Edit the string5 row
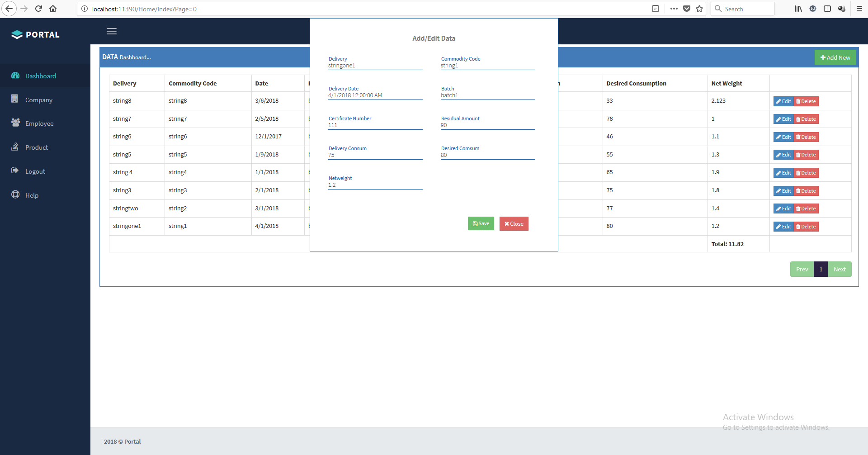Image resolution: width=868 pixels, height=455 pixels. (783, 155)
